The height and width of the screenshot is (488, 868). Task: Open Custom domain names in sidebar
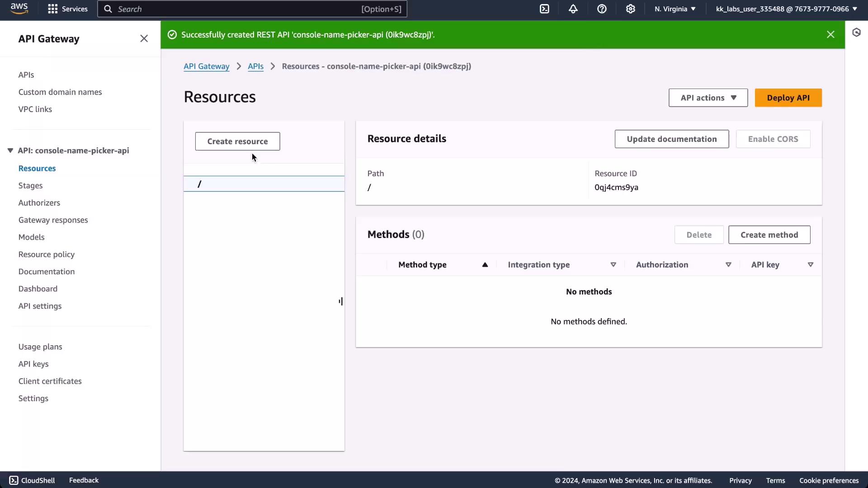(x=60, y=92)
